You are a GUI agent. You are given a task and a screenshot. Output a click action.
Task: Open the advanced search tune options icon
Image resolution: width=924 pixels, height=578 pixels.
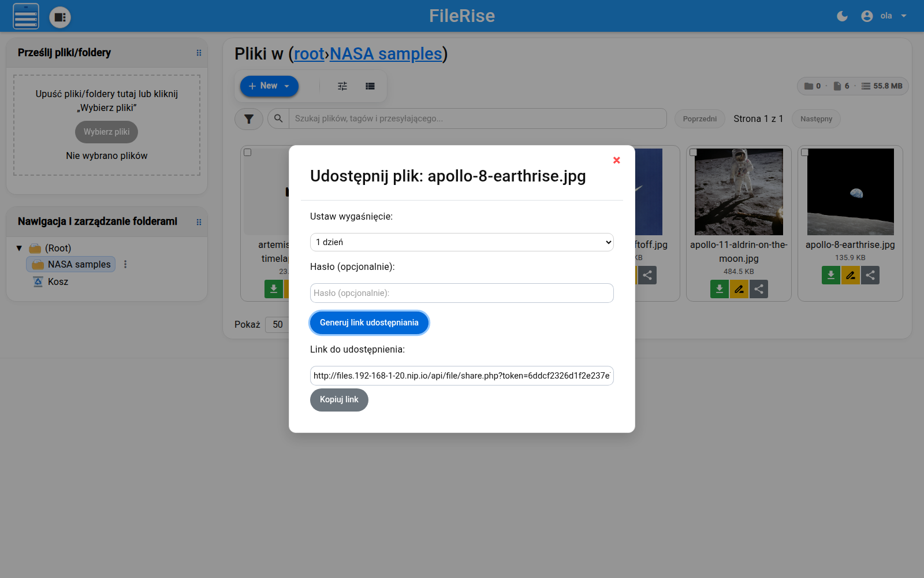coord(342,86)
